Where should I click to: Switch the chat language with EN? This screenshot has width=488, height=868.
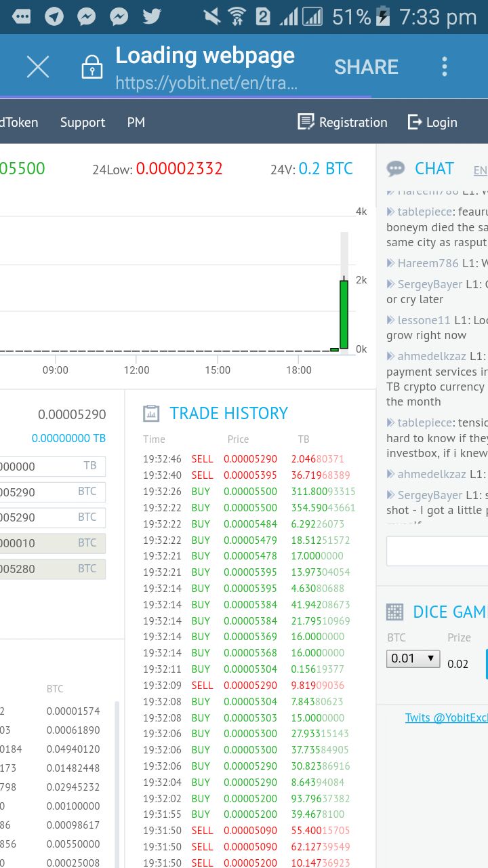click(480, 170)
